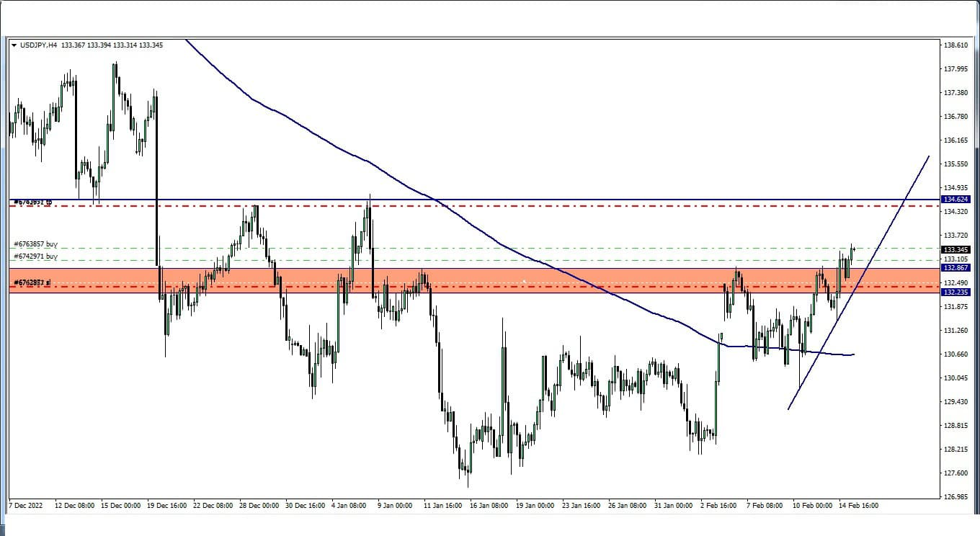The image size is (980, 536).
Task: Click the 136.780 price scale label
Action: [955, 116]
